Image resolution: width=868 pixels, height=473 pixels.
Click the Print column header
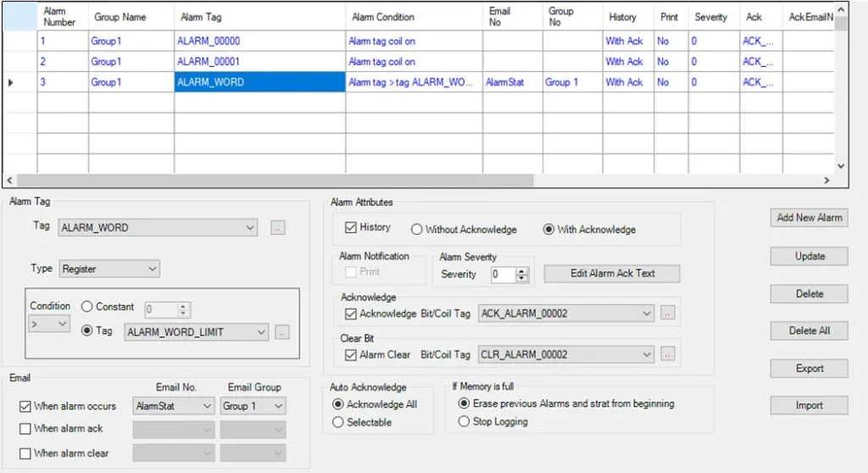671,17
